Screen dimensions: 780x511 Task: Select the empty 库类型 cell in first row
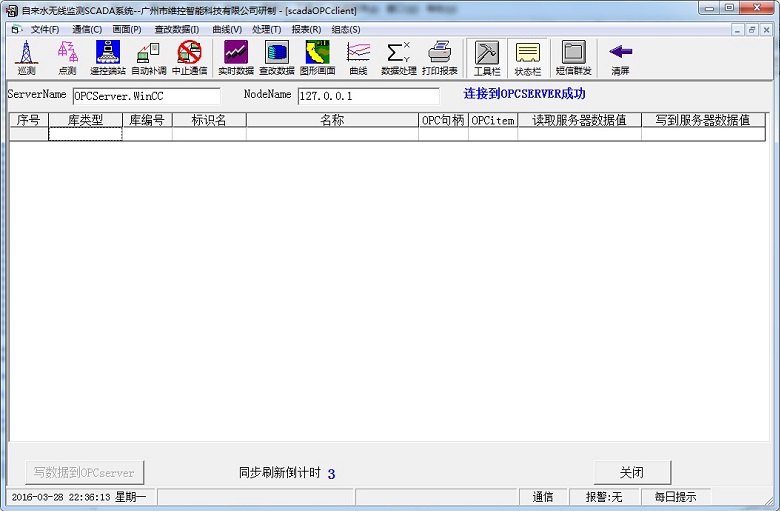coord(85,134)
